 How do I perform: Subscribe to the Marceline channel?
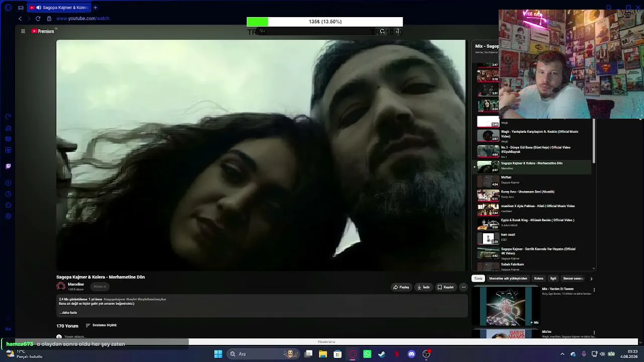coord(100,287)
